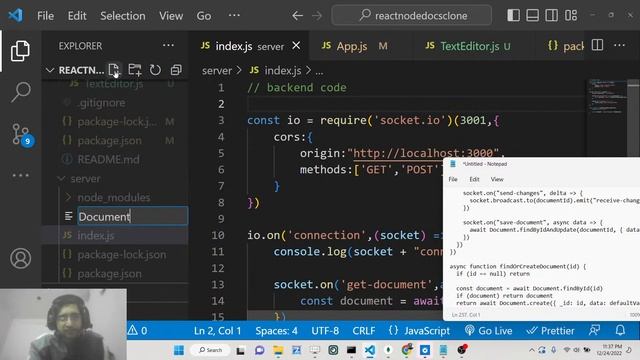Image resolution: width=640 pixels, height=360 pixels.
Task: Open the File menu
Action: point(45,16)
